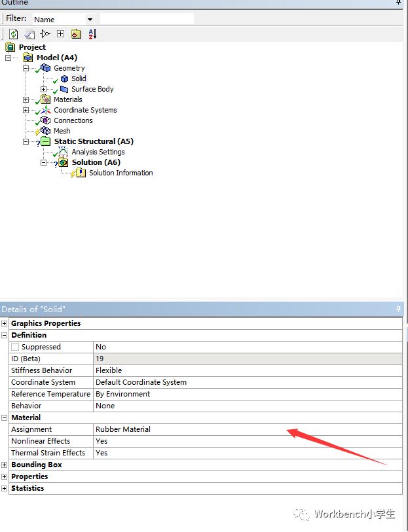Viewport: 408px width, 532px height.
Task: Open the Filter Name dropdown
Action: 90,20
